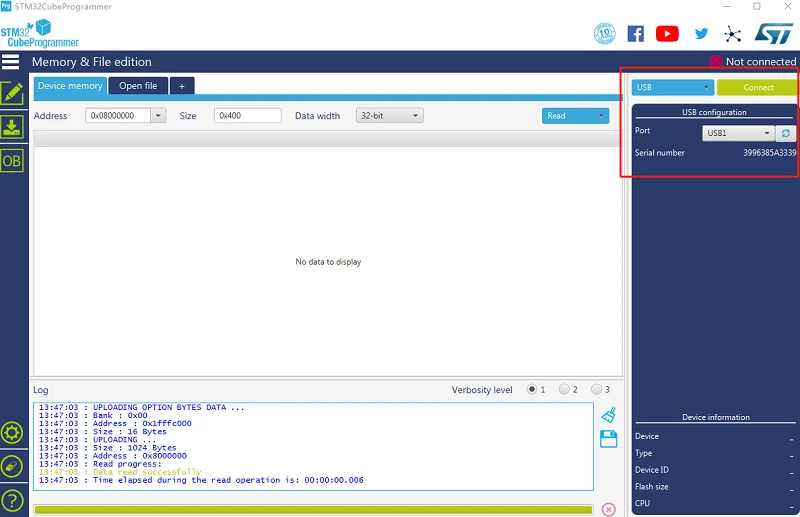Open the USB connection type dropdown

click(x=672, y=87)
